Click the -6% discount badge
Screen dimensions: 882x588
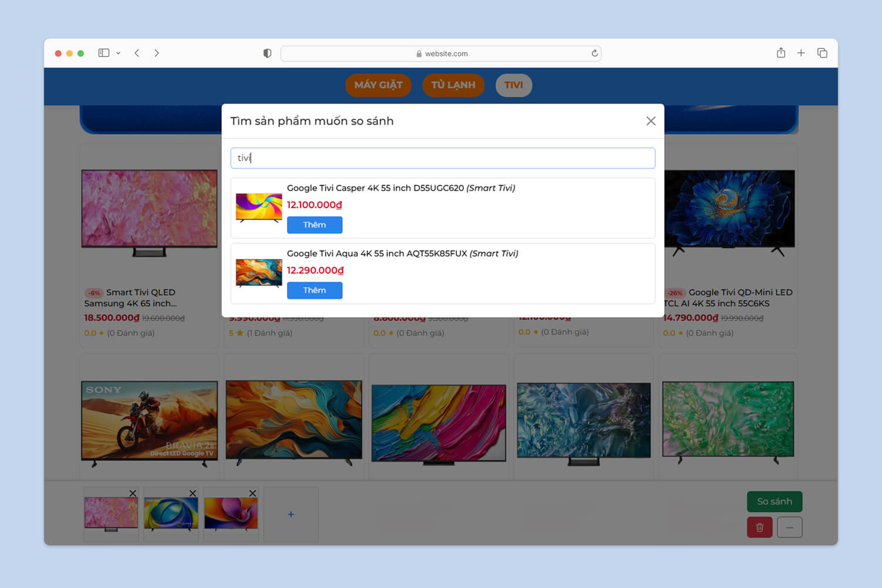[94, 293]
